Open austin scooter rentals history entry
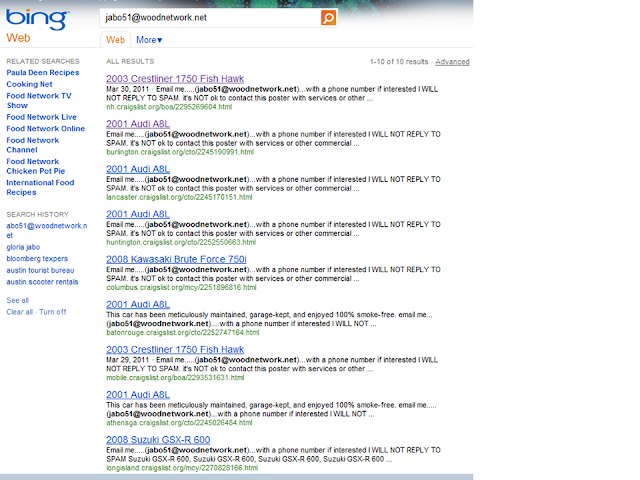This screenshot has width=640, height=480. tap(42, 282)
